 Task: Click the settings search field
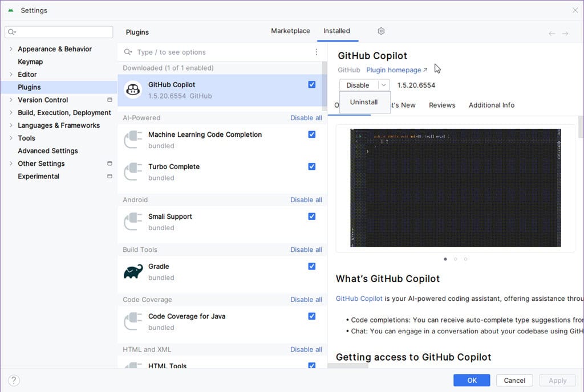click(x=59, y=32)
